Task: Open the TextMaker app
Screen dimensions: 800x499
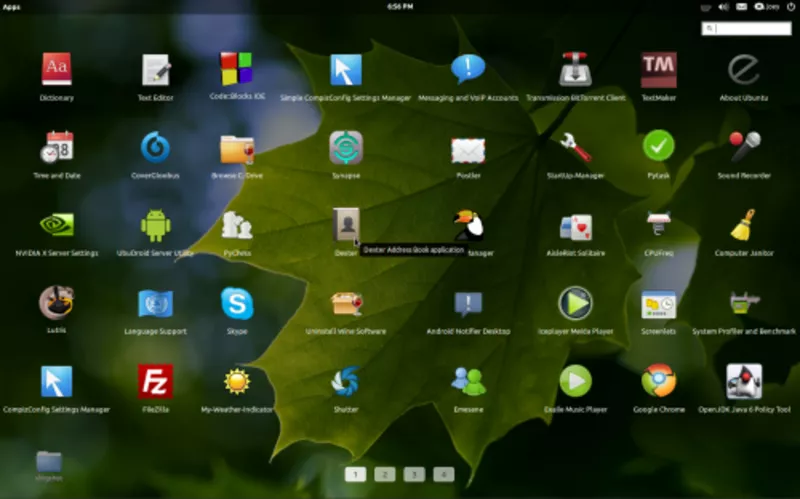Action: tap(659, 69)
